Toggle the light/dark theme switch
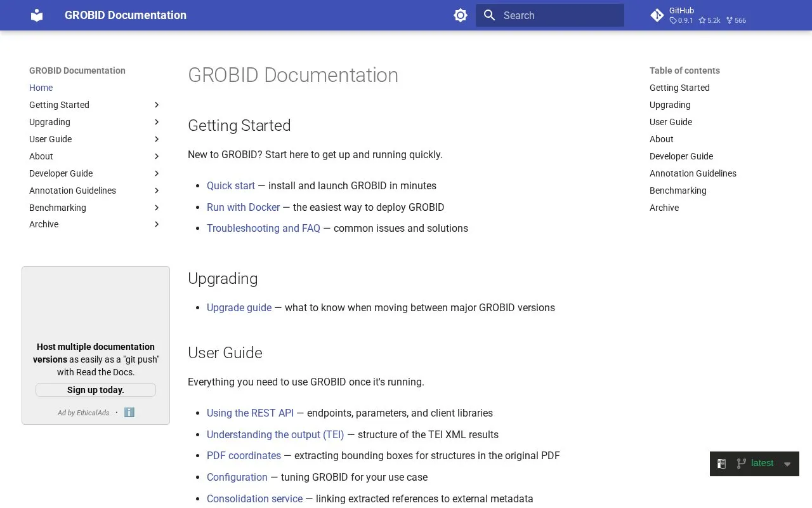This screenshot has width=812, height=508. coord(461,15)
